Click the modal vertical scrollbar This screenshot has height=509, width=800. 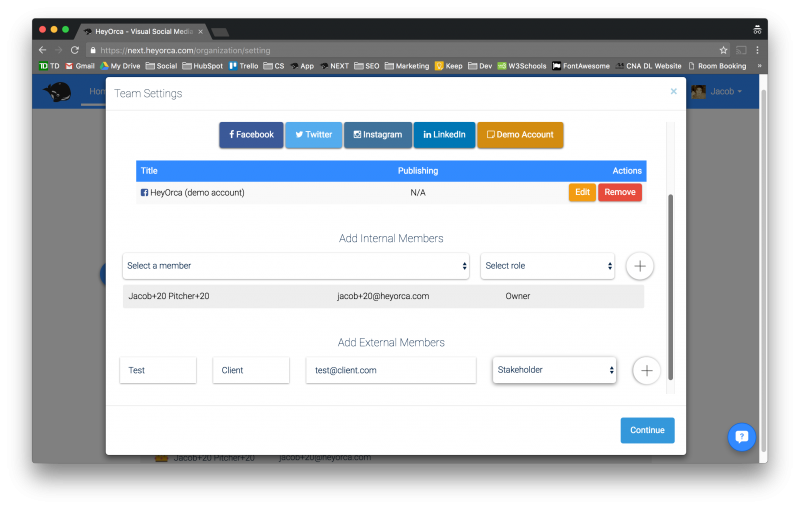coord(670,287)
